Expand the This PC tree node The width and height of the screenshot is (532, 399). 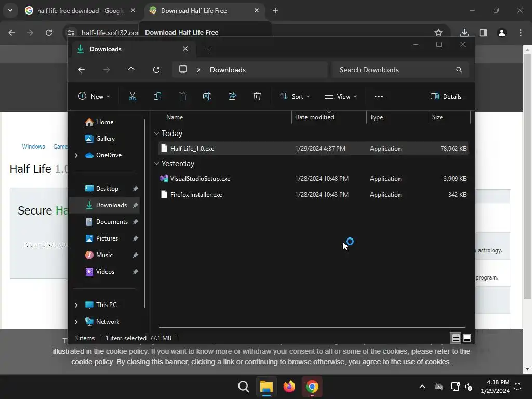point(76,305)
